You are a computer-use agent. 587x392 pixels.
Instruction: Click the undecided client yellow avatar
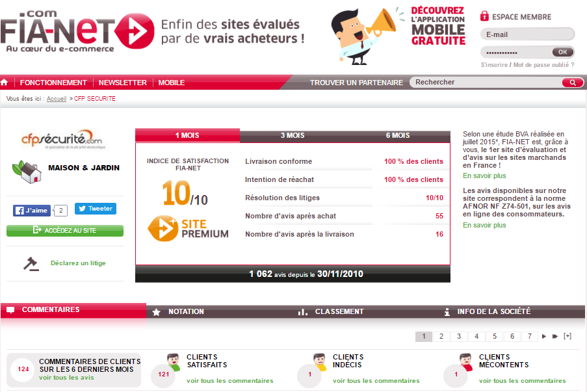[319, 361]
